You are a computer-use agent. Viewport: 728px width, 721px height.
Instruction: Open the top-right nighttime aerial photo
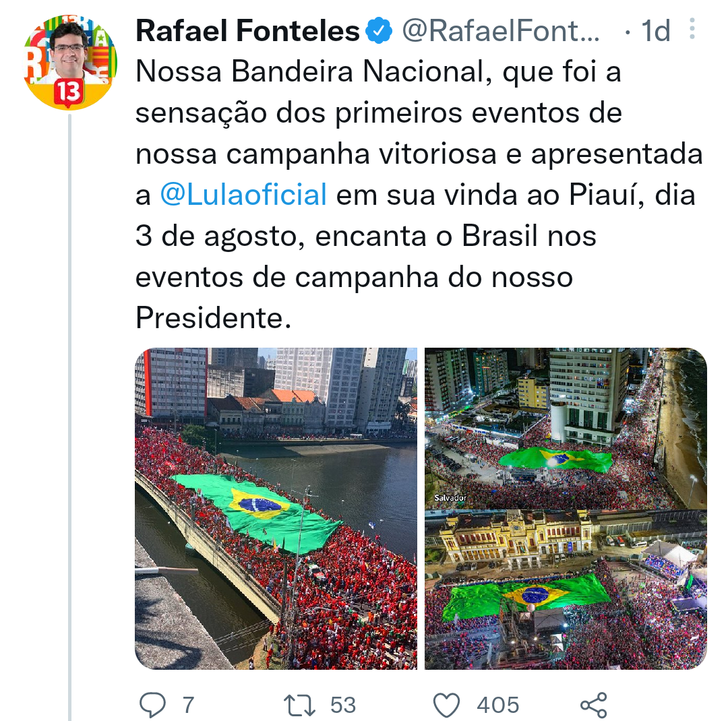pyautogui.click(x=566, y=427)
